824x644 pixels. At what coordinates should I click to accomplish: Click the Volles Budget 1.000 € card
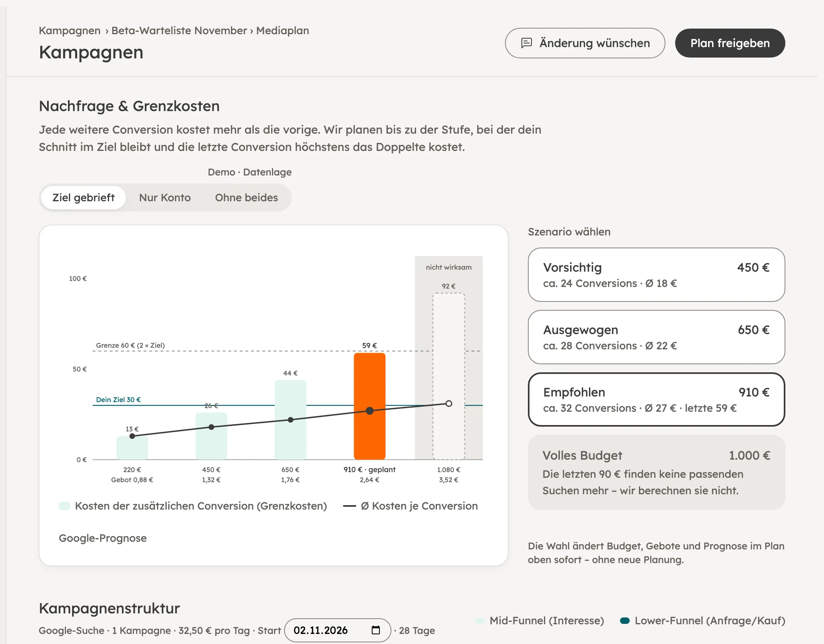coord(656,472)
